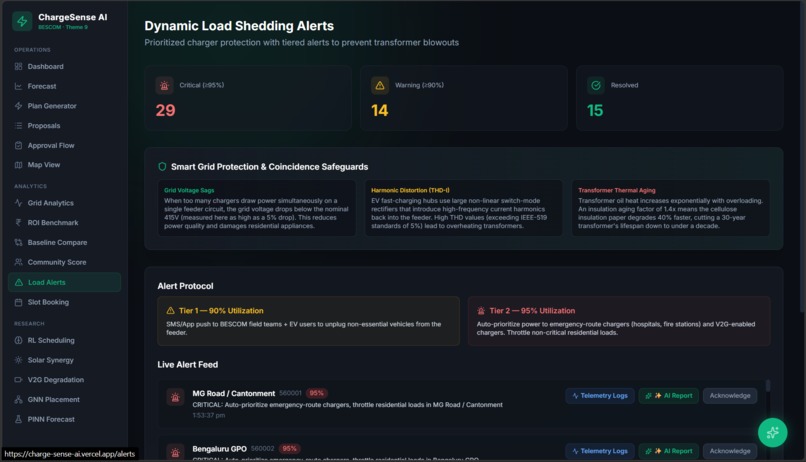Open PINN Forecast
The width and height of the screenshot is (806, 462).
64,419
